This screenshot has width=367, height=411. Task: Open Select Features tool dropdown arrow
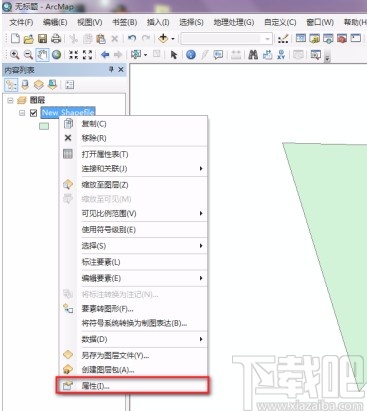point(146,55)
